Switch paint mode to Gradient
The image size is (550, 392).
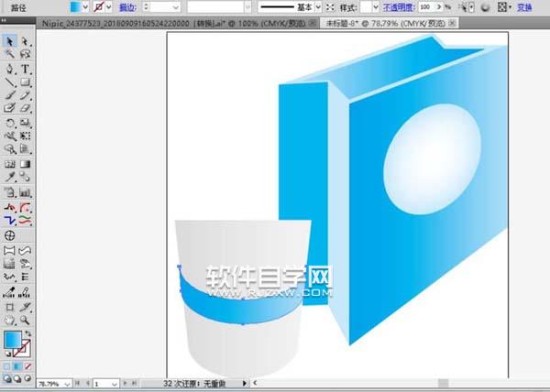pos(17,366)
